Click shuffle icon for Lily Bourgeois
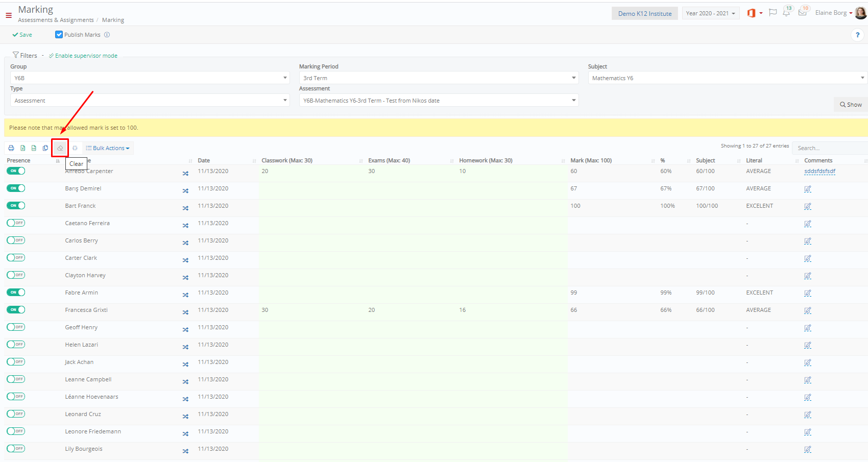 click(x=185, y=451)
